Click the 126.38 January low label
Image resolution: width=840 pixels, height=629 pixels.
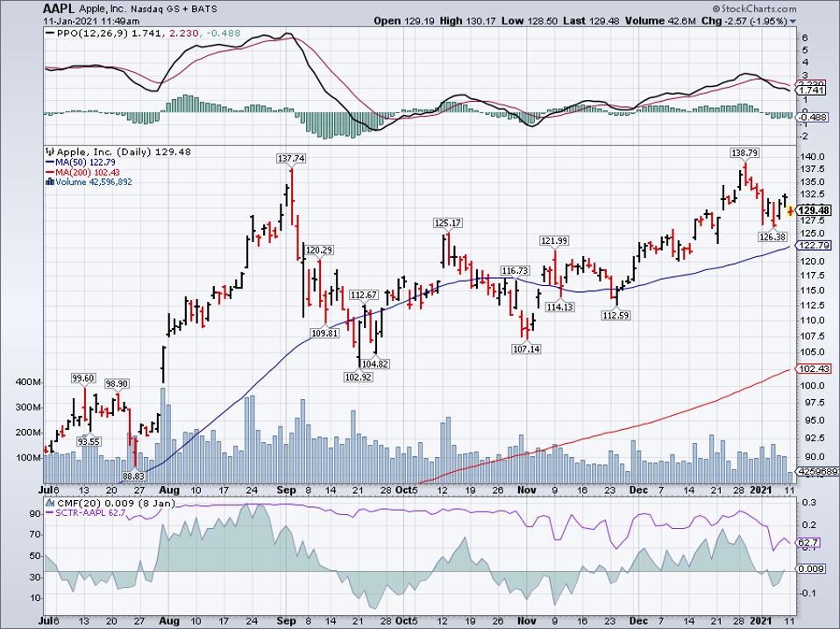tap(772, 236)
